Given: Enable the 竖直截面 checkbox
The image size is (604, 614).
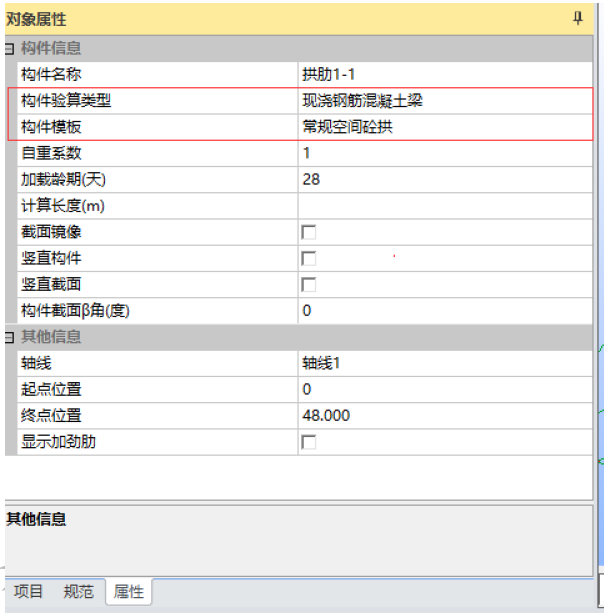Looking at the screenshot, I should click(x=309, y=285).
